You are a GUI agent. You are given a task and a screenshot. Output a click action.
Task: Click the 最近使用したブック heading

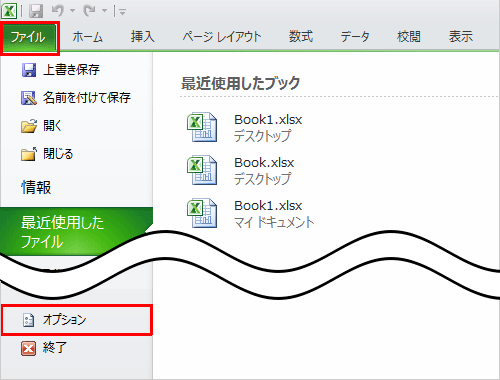click(x=240, y=83)
